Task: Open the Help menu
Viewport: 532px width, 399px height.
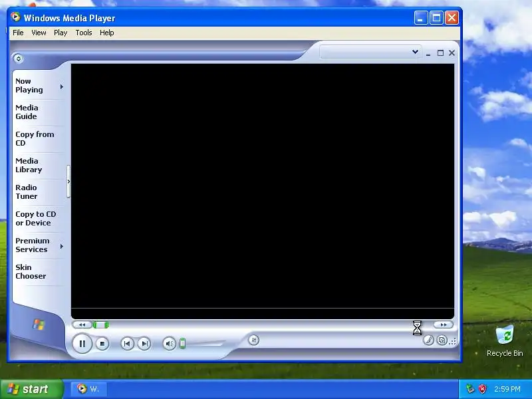Action: coord(106,33)
